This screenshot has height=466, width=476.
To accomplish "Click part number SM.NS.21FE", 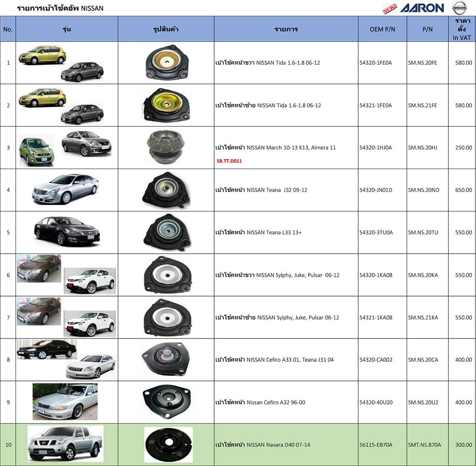I will click(x=423, y=105).
